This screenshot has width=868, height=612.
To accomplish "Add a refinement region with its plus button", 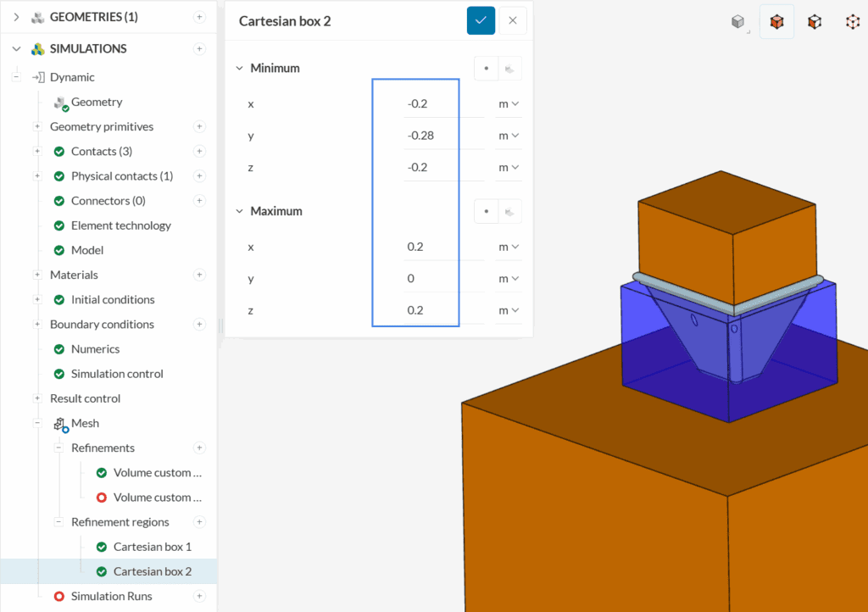I will click(198, 521).
